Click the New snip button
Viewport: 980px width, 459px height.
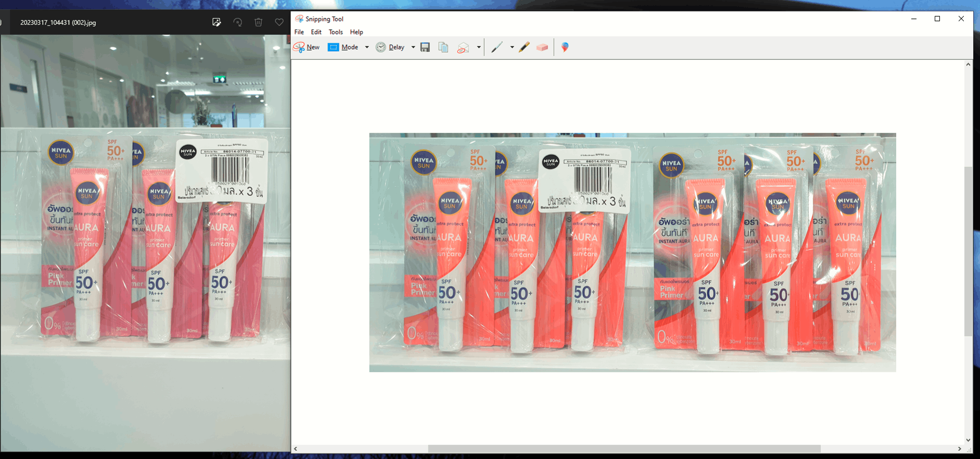pyautogui.click(x=307, y=47)
